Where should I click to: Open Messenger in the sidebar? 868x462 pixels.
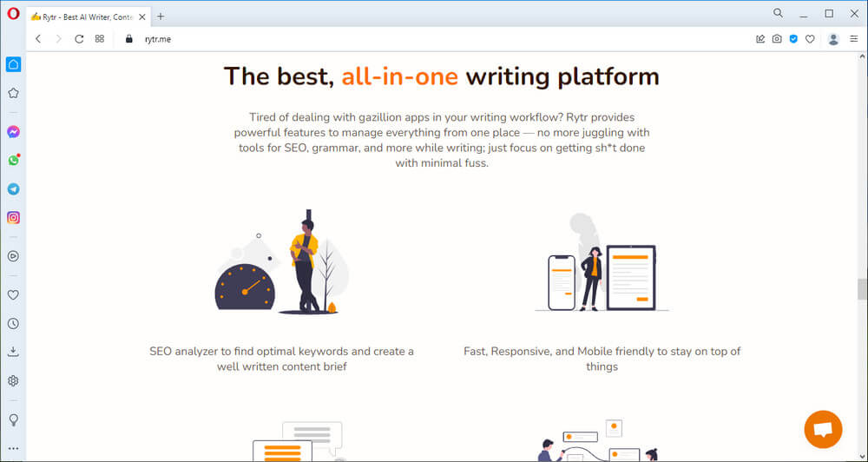(x=13, y=132)
